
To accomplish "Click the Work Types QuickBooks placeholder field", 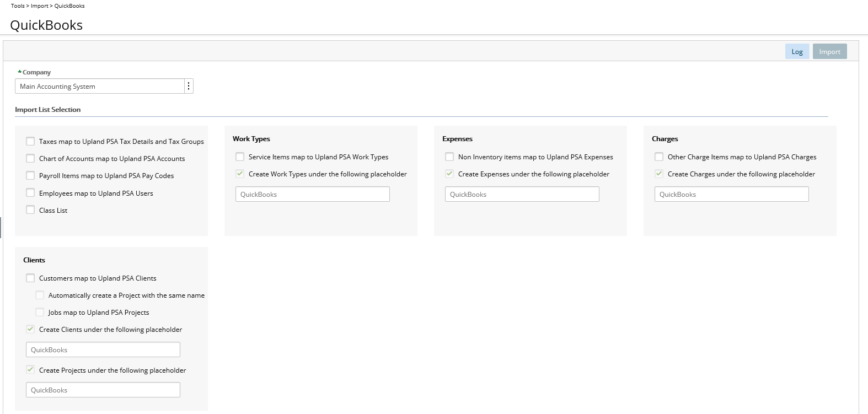I will 313,194.
